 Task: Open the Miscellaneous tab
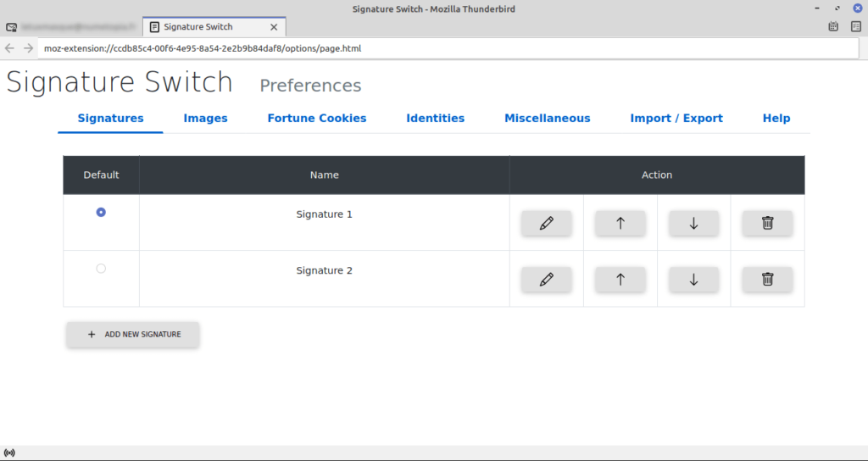click(x=548, y=119)
